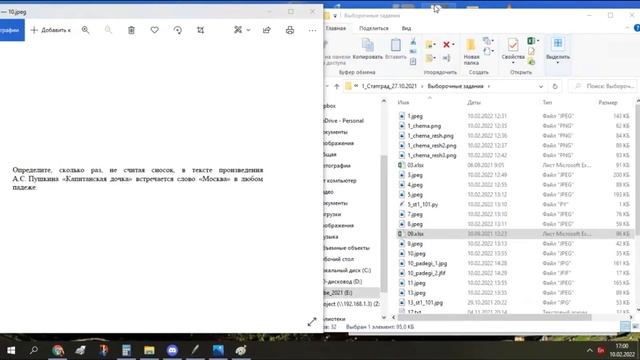The image size is (640, 360).
Task: Zoom in on the photo
Action: point(85,30)
